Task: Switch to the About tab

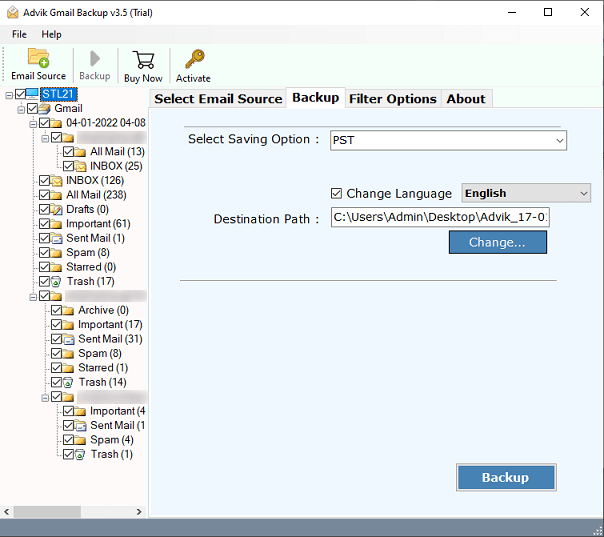Action: pyautogui.click(x=466, y=99)
